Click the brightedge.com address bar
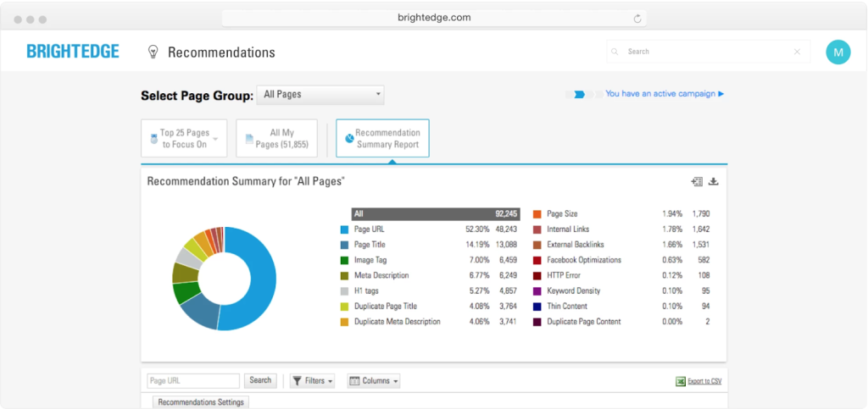868x409 pixels. (x=434, y=19)
